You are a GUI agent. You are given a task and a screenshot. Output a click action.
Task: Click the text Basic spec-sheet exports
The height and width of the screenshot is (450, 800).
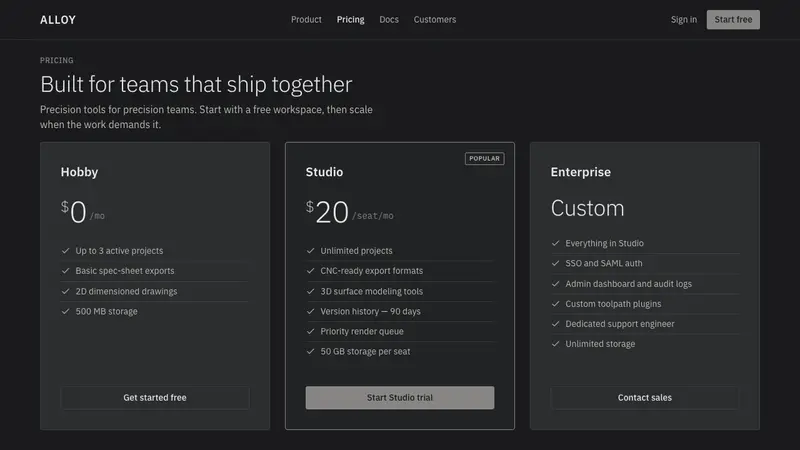coord(125,271)
